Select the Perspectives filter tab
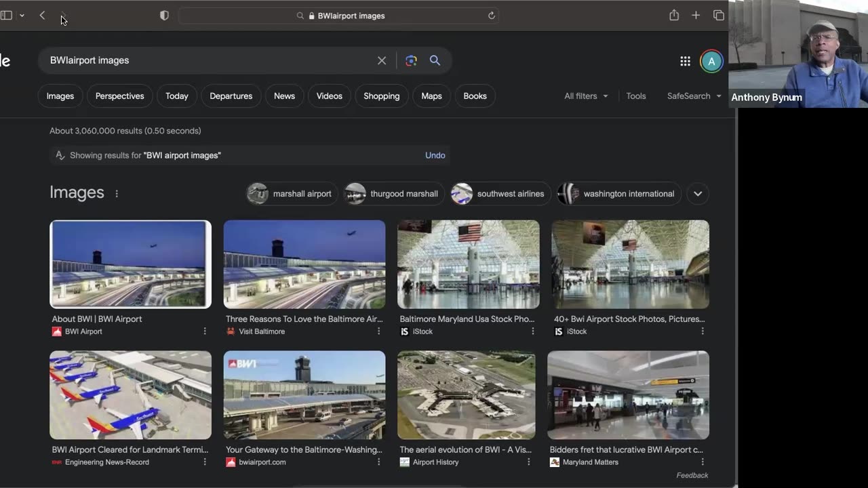Screen dimensions: 868x488 pos(119,96)
